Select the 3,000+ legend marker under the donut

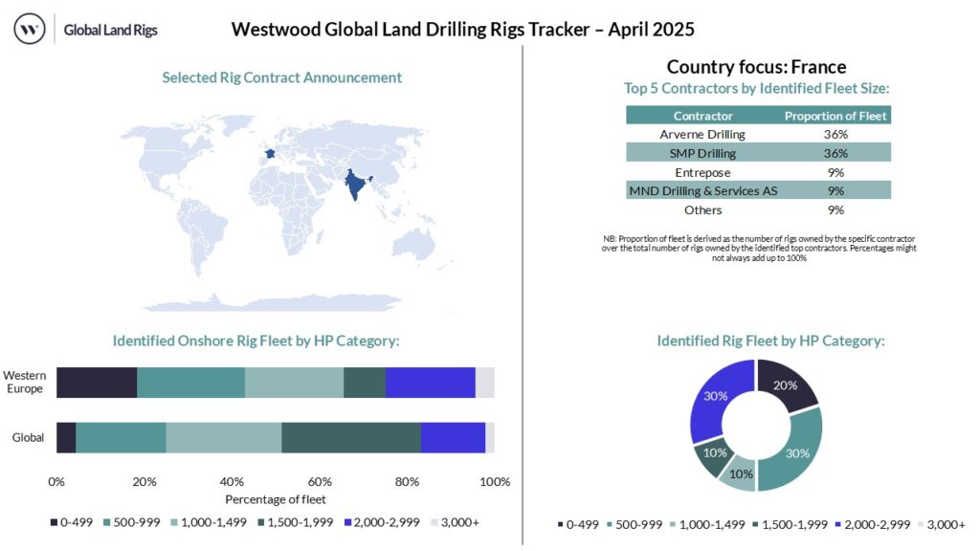[921, 524]
